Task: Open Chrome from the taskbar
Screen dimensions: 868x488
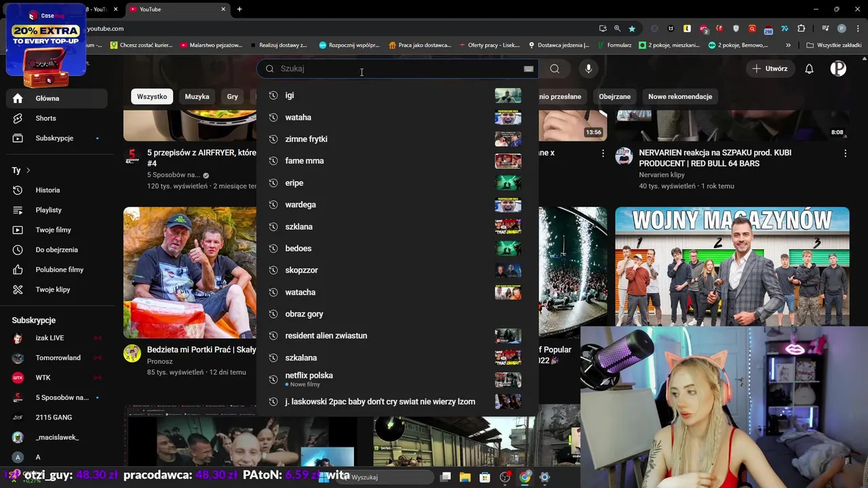Action: pos(525,477)
